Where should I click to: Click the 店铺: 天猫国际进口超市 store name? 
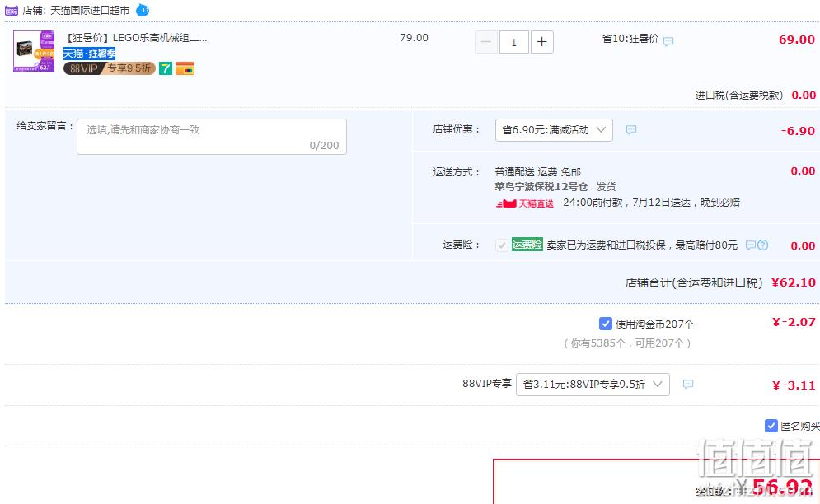pos(76,11)
